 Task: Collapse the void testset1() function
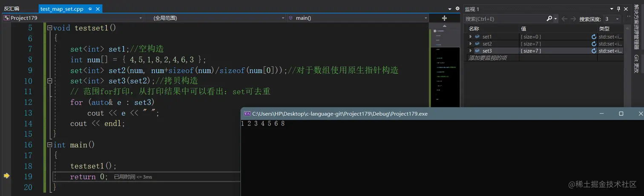(49, 28)
